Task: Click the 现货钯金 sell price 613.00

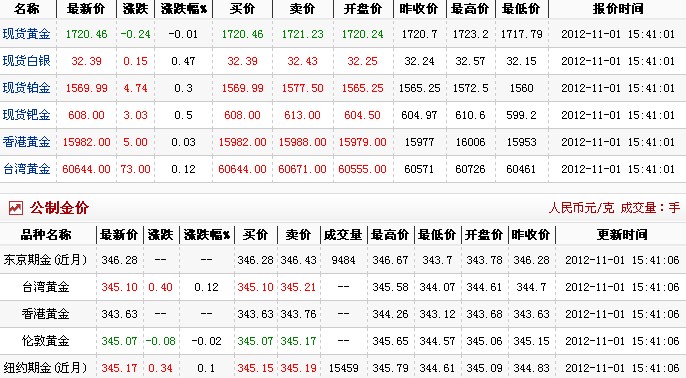Action: pyautogui.click(x=302, y=116)
